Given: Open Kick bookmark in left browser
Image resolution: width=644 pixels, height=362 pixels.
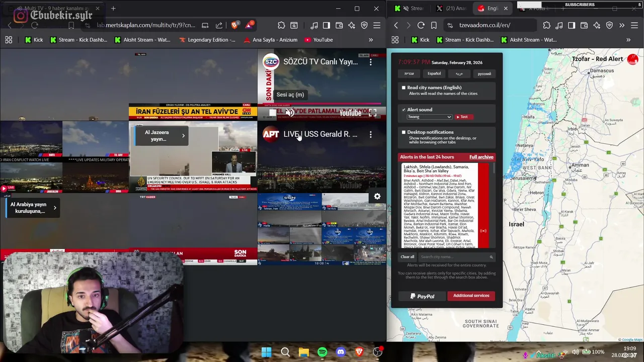Looking at the screenshot, I should click(34, 40).
